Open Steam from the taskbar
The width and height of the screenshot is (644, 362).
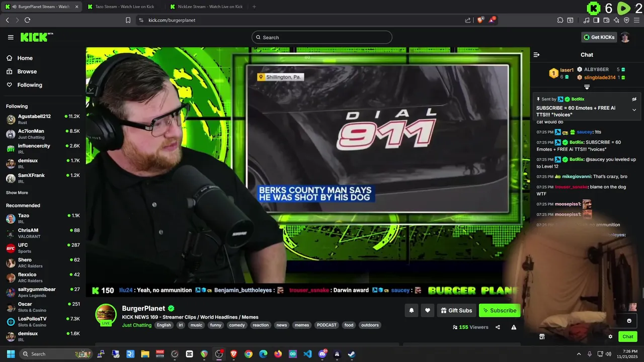click(352, 354)
